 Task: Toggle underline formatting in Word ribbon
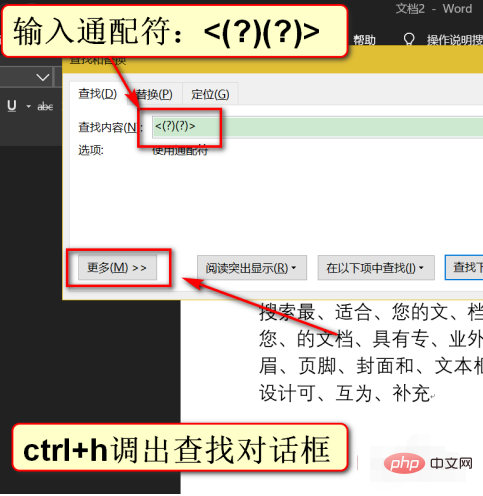click(x=12, y=106)
